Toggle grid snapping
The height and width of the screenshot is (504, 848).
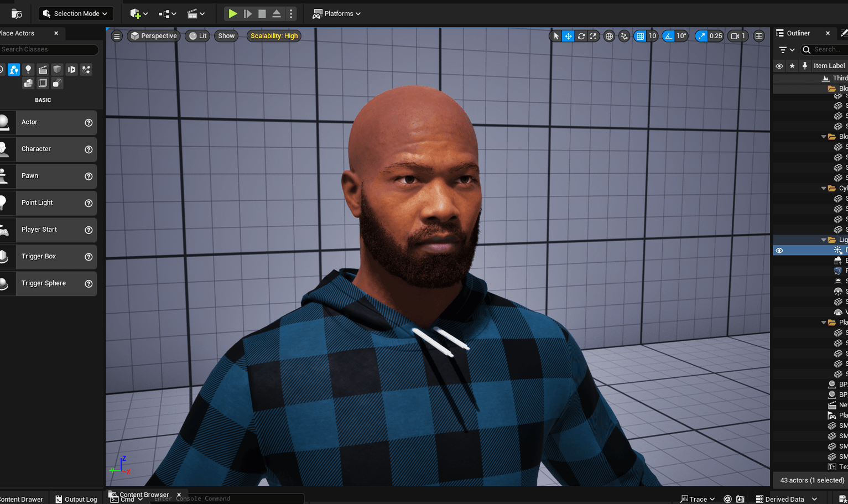coord(640,36)
